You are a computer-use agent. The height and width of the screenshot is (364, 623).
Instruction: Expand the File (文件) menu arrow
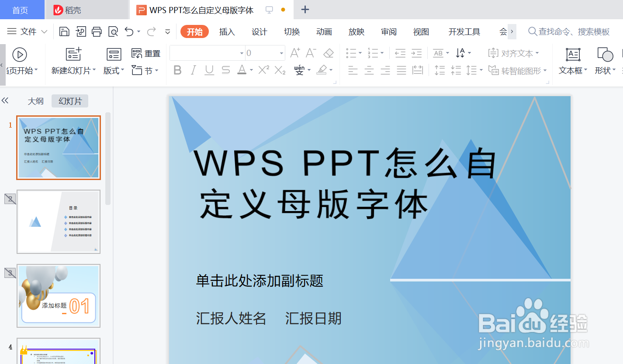(x=44, y=31)
